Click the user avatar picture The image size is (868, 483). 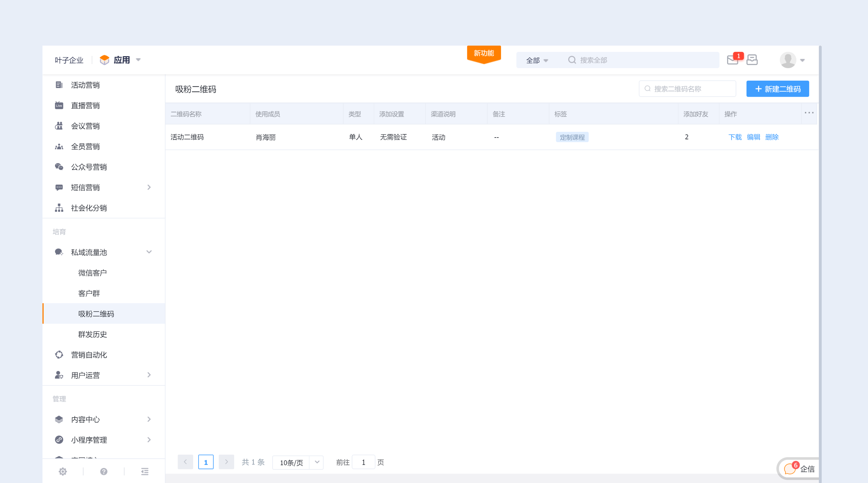(x=788, y=60)
